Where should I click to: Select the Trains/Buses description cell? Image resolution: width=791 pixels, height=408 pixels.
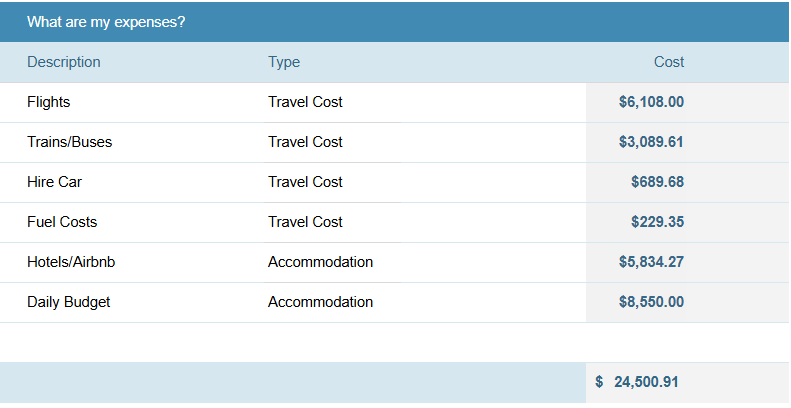coord(131,142)
